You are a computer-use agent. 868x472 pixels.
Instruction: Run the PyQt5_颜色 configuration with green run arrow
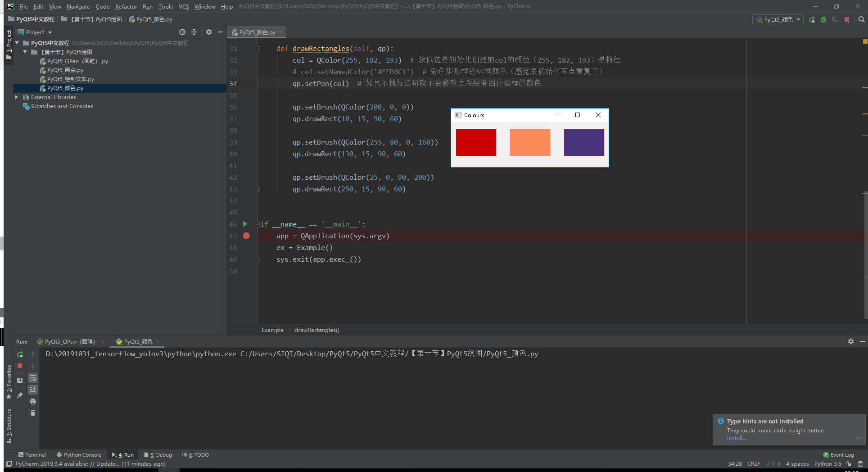coord(811,19)
